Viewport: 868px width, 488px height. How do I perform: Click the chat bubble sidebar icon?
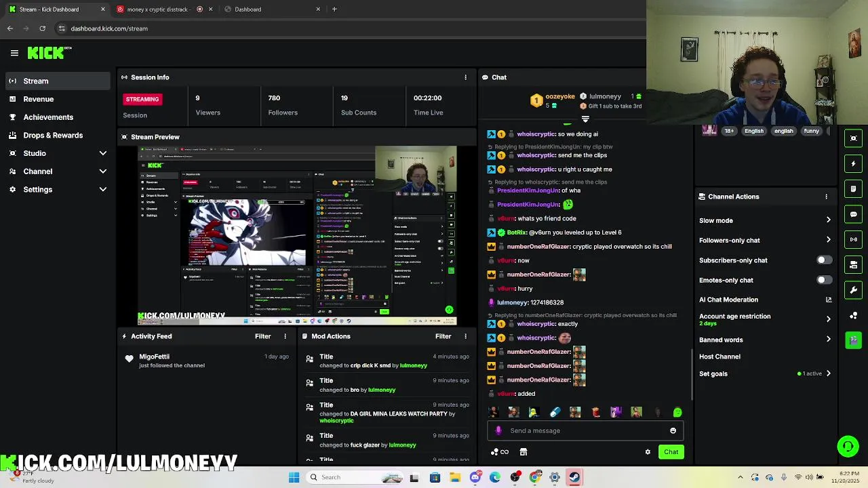[854, 214]
